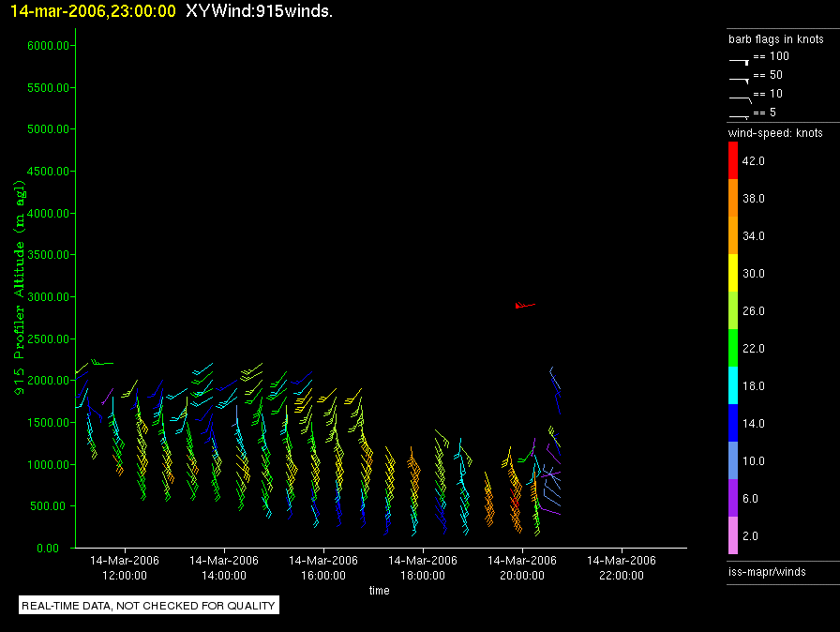Click the 10-knot barb legend symbol
840x632 pixels.
point(739,97)
